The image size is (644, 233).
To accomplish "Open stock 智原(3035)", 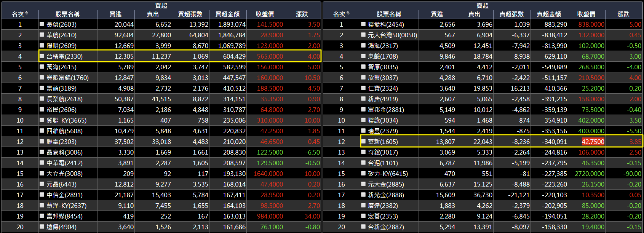I will tap(383, 67).
